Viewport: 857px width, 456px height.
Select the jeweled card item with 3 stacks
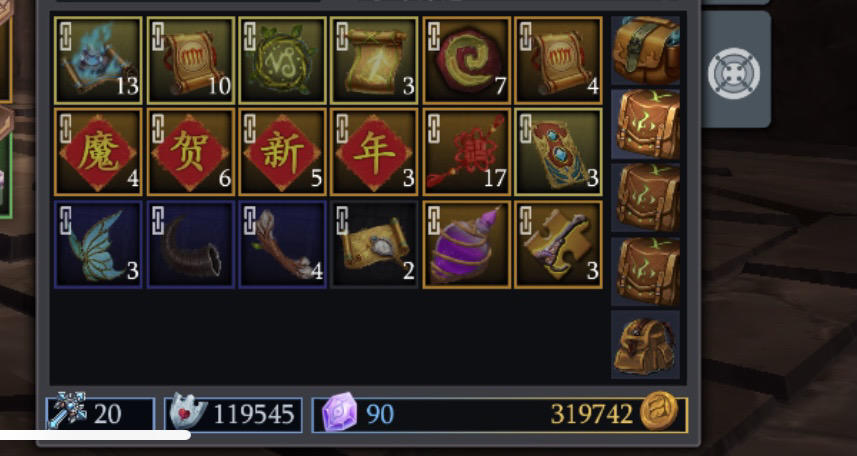[x=559, y=152]
